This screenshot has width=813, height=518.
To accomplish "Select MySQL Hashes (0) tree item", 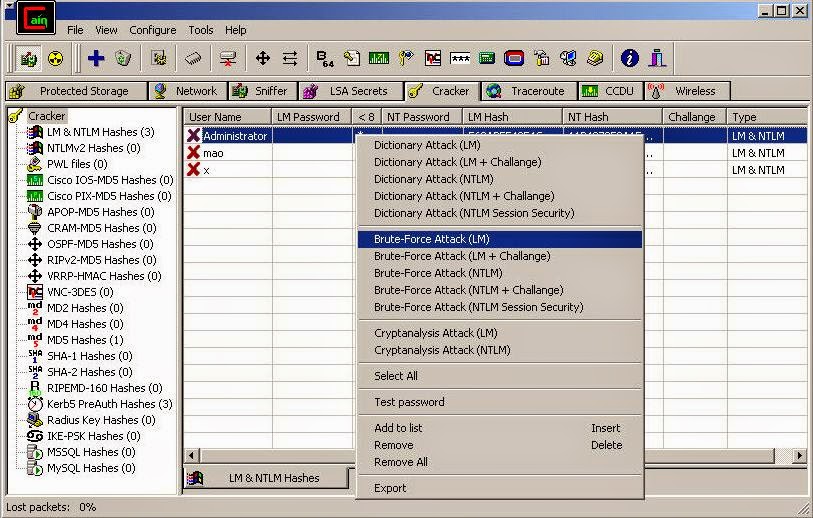I will [91, 468].
